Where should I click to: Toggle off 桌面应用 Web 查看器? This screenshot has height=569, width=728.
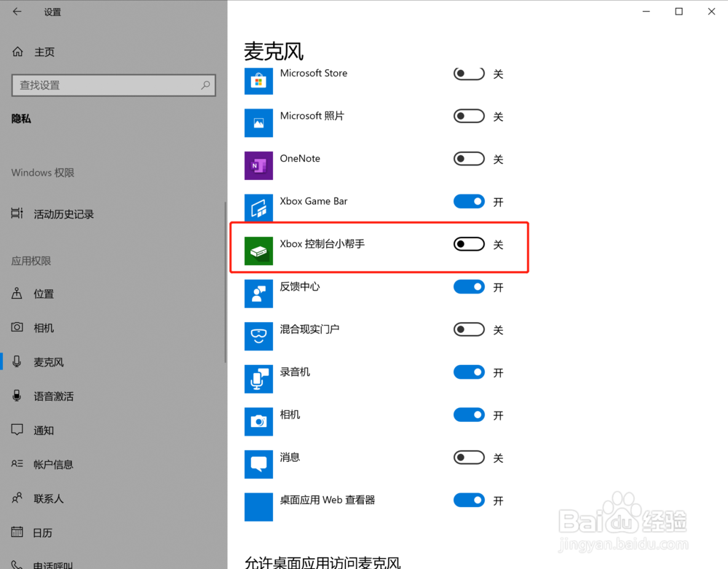point(468,500)
